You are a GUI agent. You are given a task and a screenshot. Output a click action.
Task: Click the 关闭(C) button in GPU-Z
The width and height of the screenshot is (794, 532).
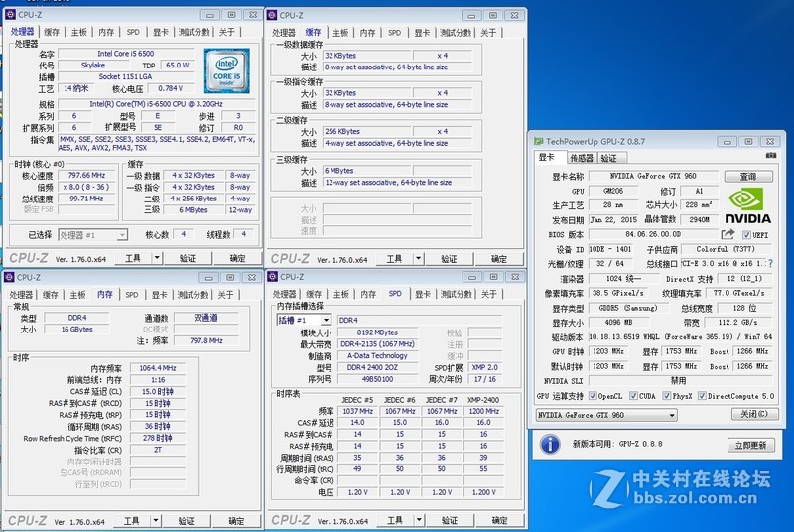pyautogui.click(x=754, y=414)
